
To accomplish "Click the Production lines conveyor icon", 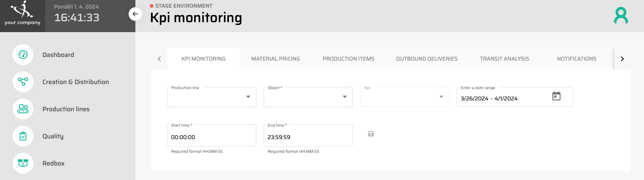I will tap(23, 109).
